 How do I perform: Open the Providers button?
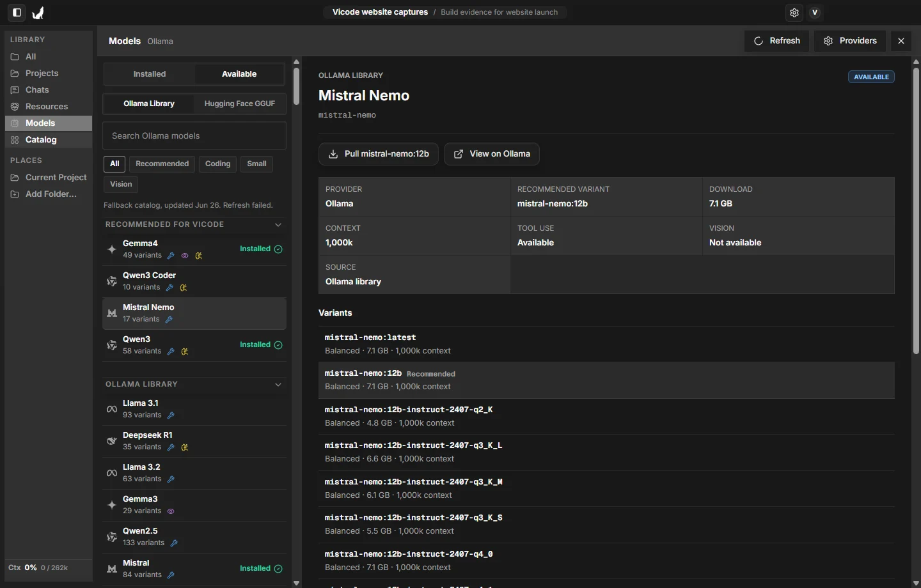[x=850, y=41]
